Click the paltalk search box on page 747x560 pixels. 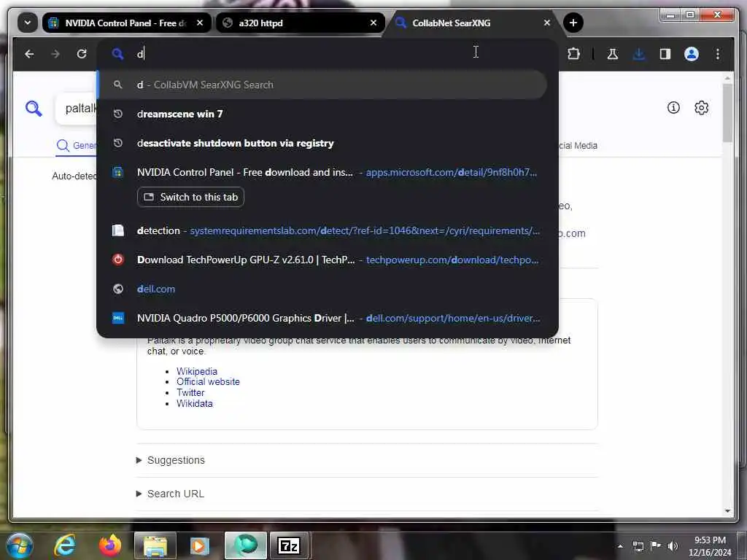click(76, 109)
